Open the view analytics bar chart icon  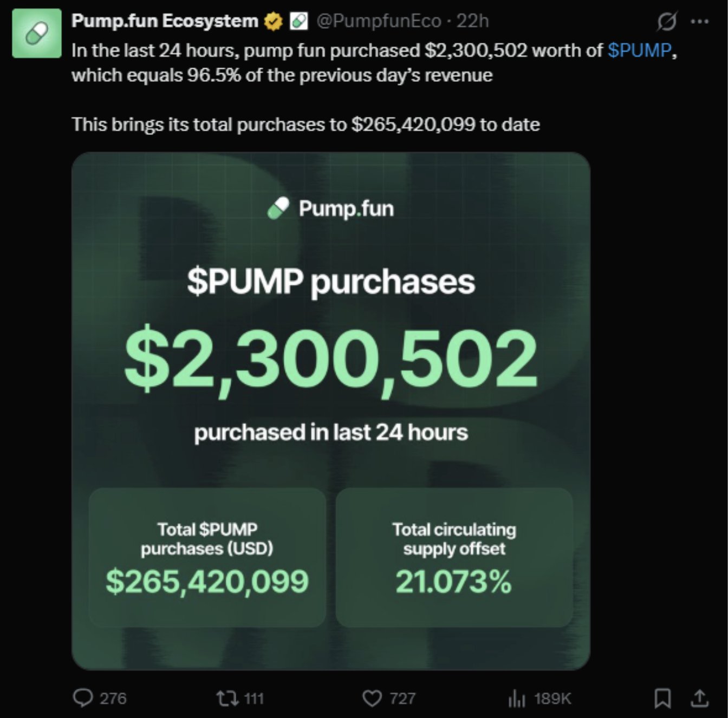pos(517,699)
